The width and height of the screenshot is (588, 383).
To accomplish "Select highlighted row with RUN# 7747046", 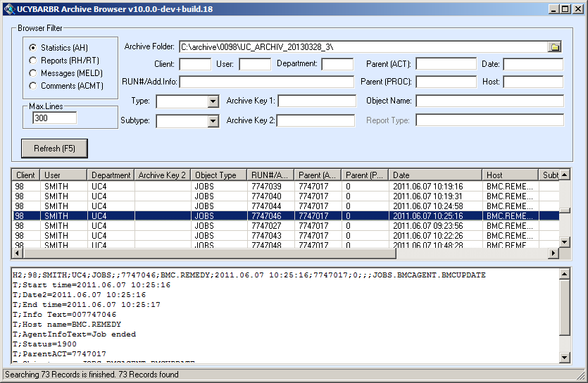I will pos(286,216).
